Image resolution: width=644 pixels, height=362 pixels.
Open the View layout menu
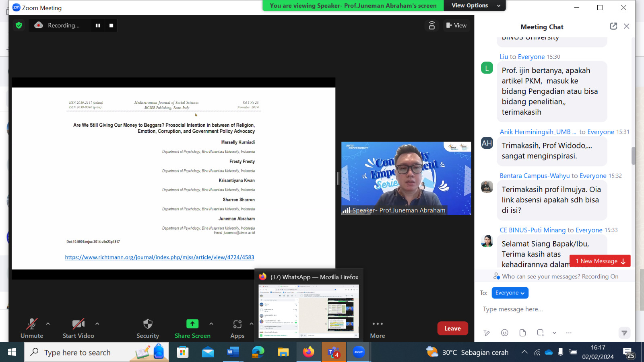tap(456, 25)
